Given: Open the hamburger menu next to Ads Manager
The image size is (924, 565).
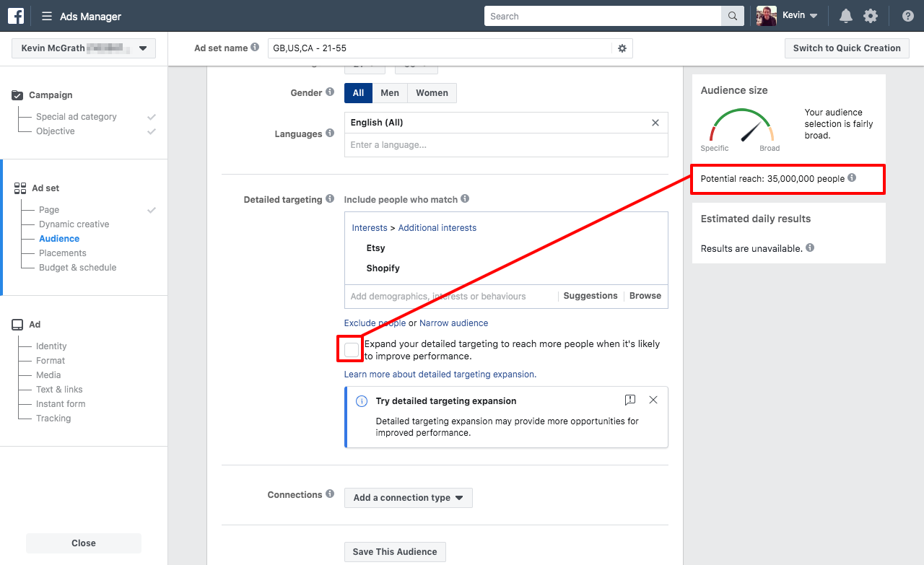Looking at the screenshot, I should pyautogui.click(x=47, y=17).
